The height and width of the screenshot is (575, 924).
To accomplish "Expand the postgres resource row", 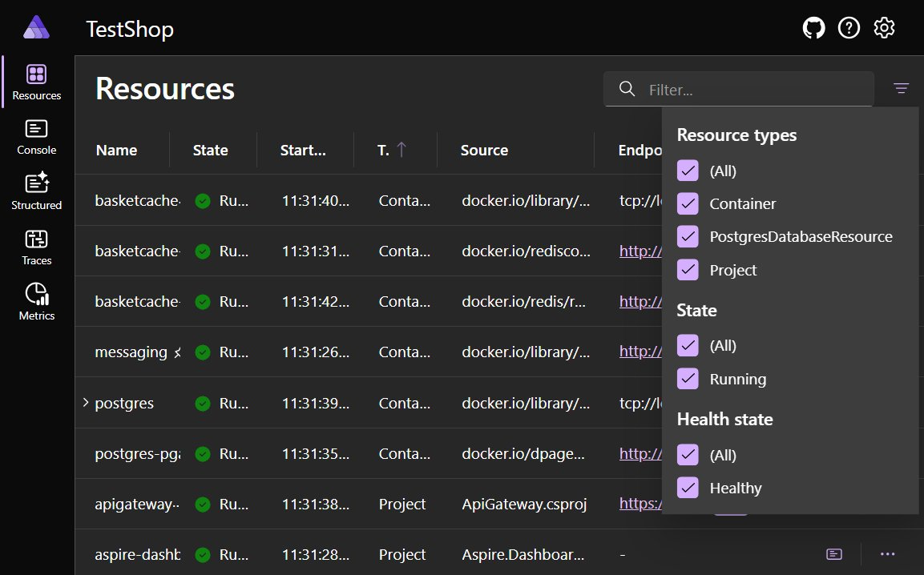I will tap(86, 403).
